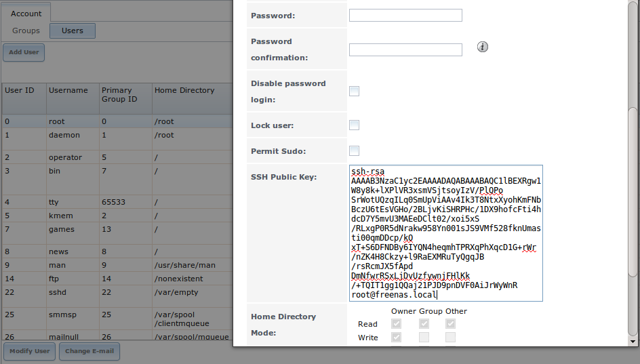Click into Password confirmation field
Screen dimensions: 640x364
click(405, 49)
